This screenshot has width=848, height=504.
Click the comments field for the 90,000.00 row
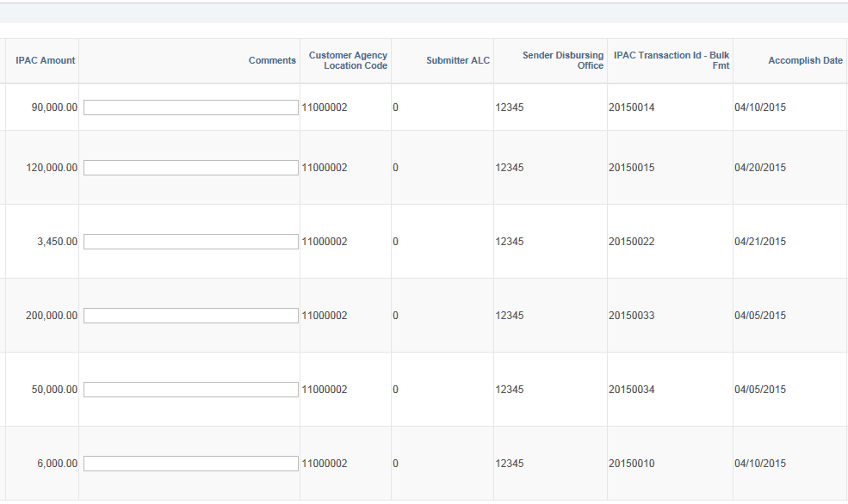click(189, 107)
